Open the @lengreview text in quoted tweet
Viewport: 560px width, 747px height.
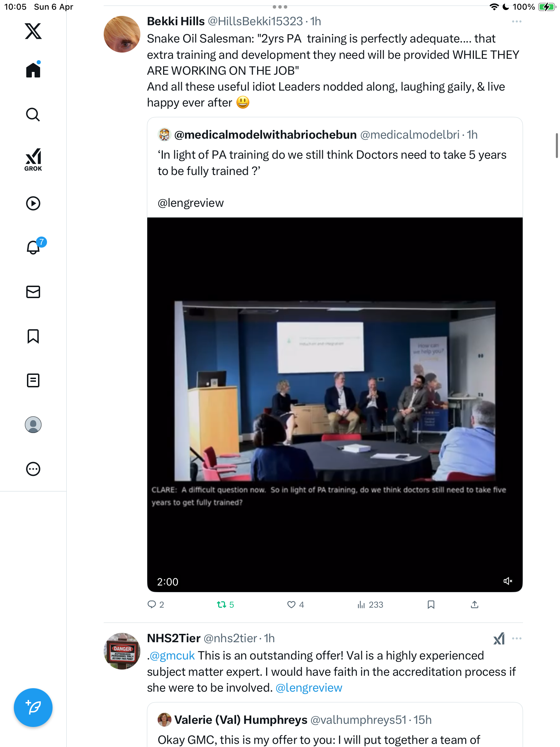pos(190,203)
